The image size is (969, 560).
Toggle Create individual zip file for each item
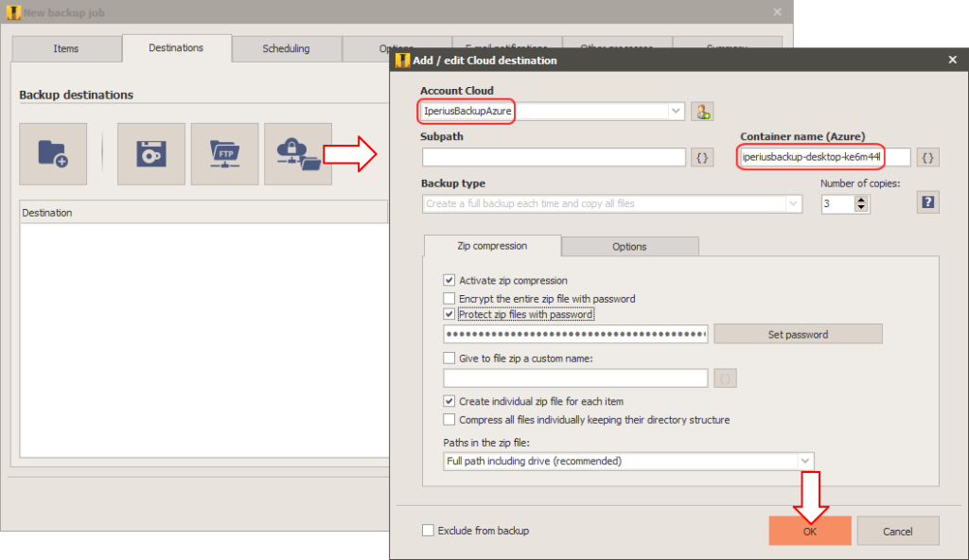click(x=449, y=401)
